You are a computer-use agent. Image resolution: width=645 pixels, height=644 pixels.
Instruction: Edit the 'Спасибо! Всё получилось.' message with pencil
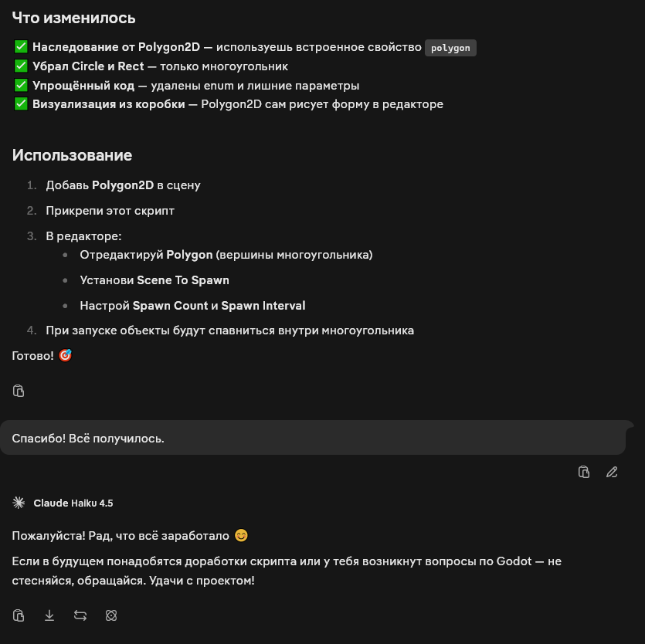point(612,472)
